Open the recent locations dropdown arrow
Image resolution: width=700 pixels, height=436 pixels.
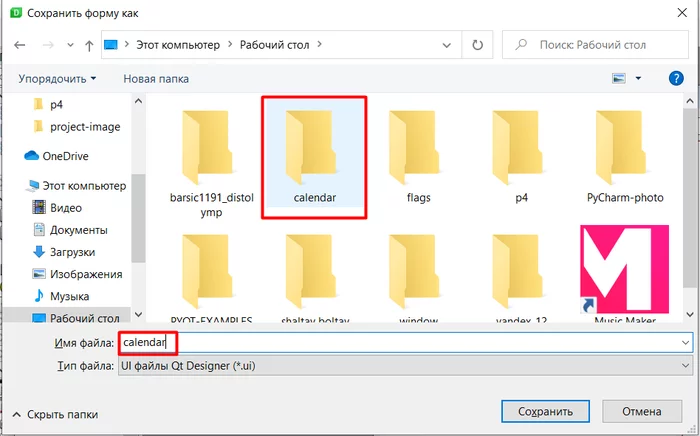[70, 45]
